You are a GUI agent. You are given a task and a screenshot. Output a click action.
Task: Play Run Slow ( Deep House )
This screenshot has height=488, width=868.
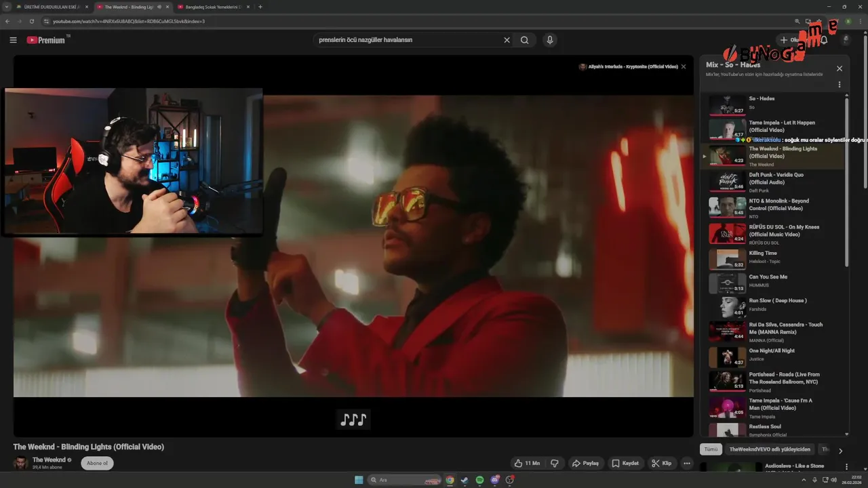772,306
